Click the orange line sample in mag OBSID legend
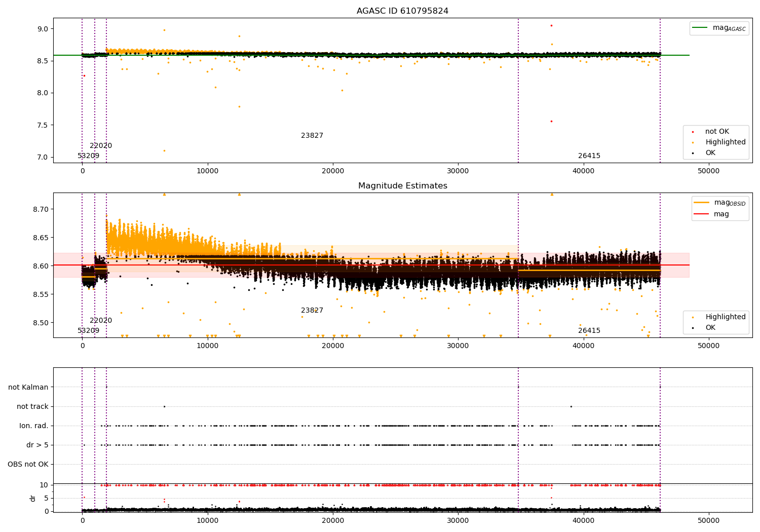This screenshot has width=760, height=532. pos(702,203)
